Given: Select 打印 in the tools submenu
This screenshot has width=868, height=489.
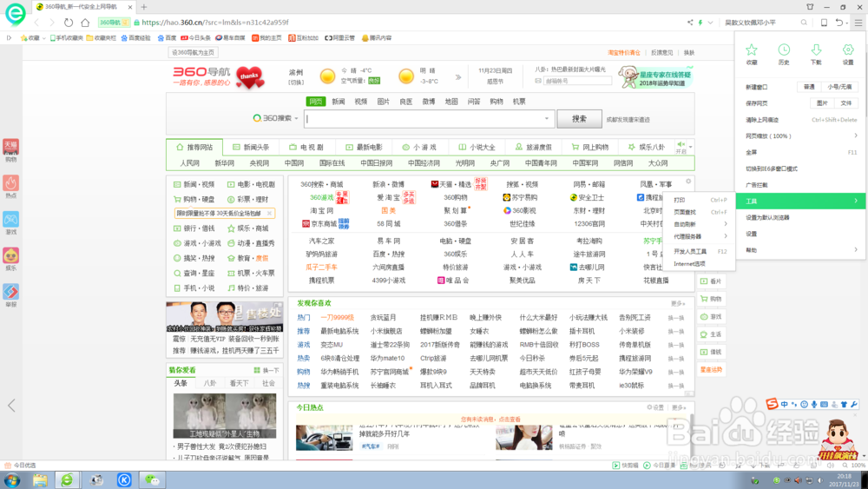Looking at the screenshot, I should (699, 200).
